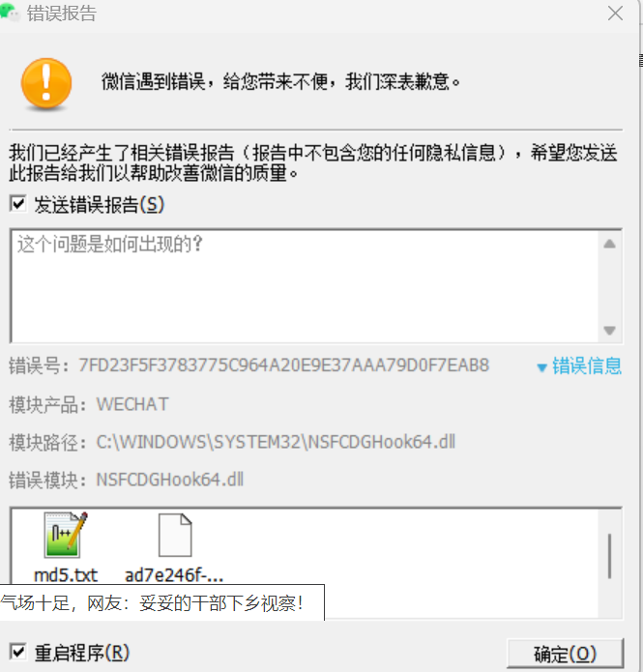
Task: Click the attachment list scrollbar thumb
Action: point(609,556)
